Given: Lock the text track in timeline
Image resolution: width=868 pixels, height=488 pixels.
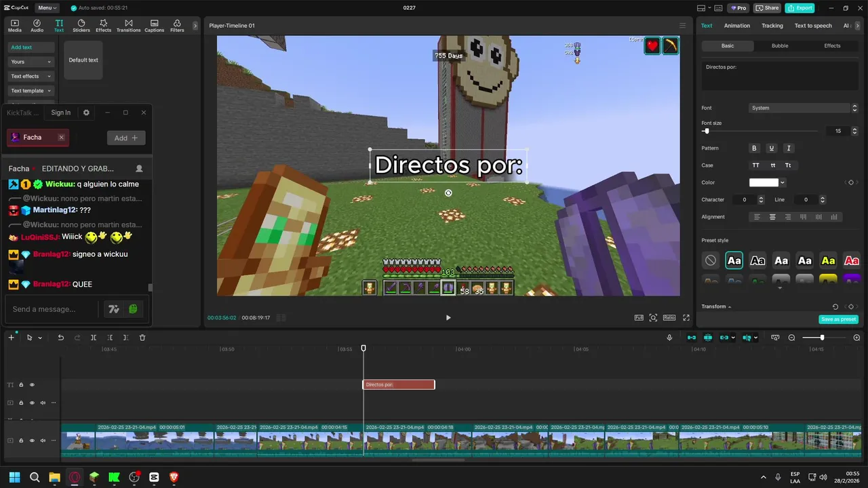Looking at the screenshot, I should click(x=21, y=385).
